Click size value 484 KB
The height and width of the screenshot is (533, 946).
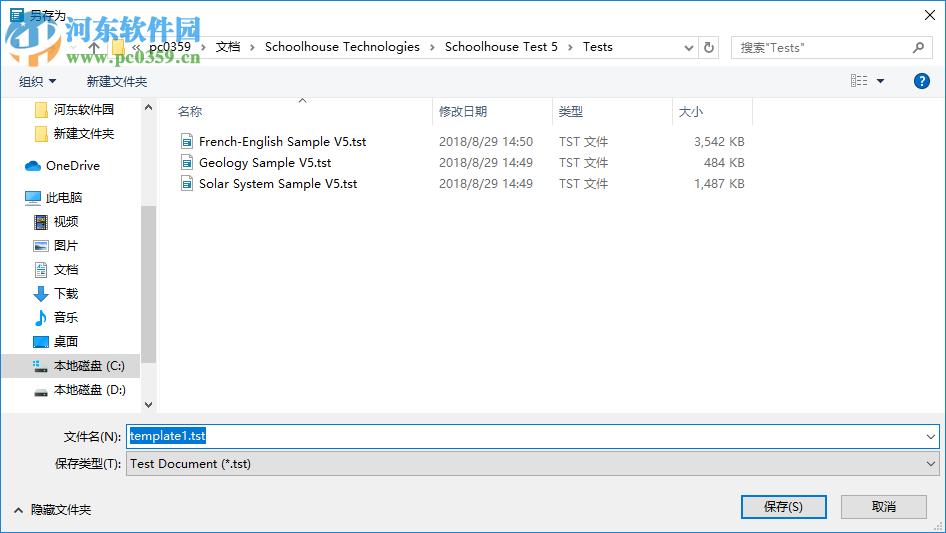point(724,163)
